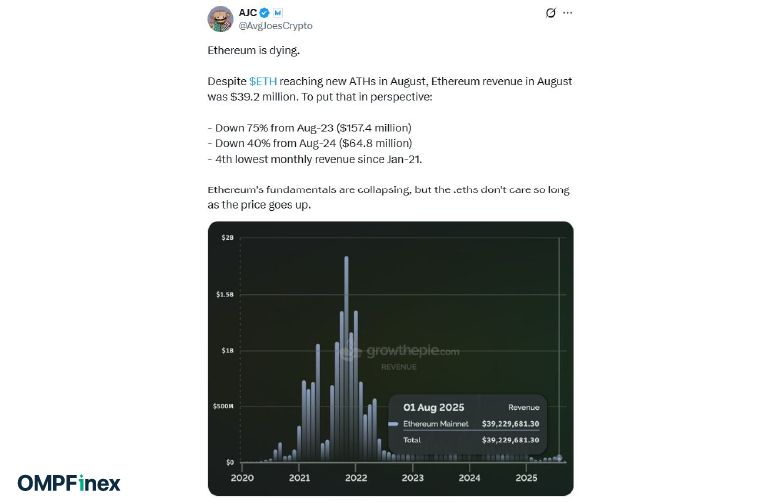Click the tallest revenue bar in late 2021

pyautogui.click(x=346, y=358)
